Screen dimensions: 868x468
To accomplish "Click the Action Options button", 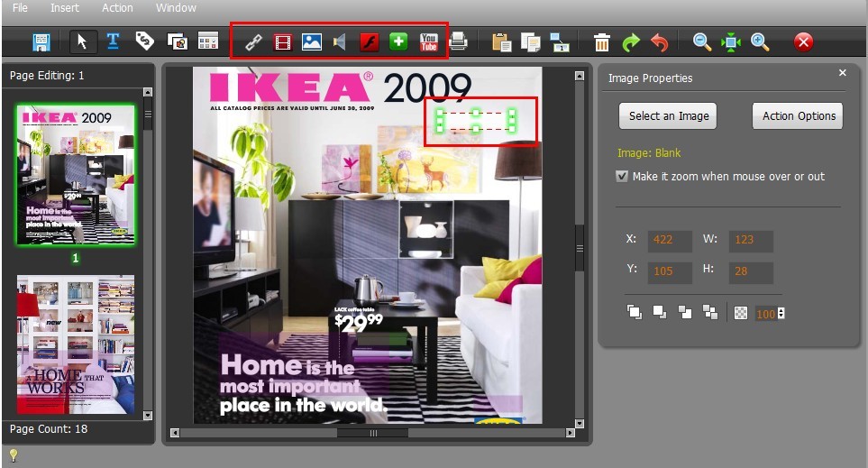I will [x=799, y=115].
